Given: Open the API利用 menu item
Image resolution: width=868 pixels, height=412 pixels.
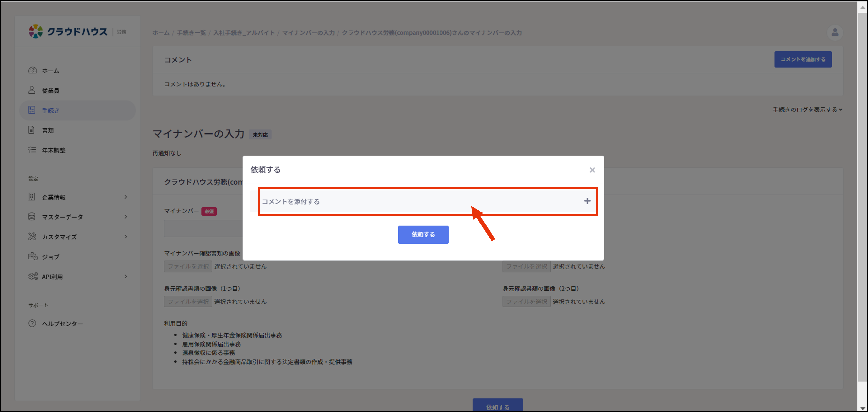Looking at the screenshot, I should 52,277.
